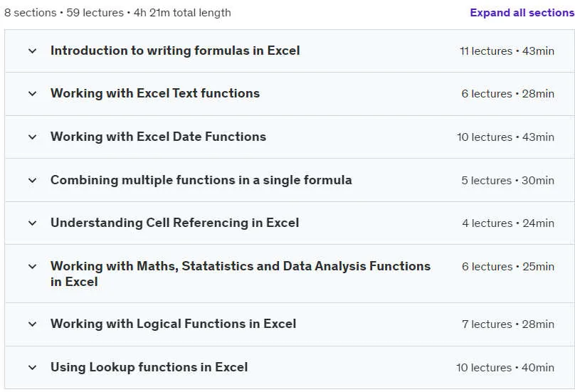Viewport: 575px width, 392px height.
Task: Open Introduction to writing formulas in Excel title
Action: pos(175,51)
